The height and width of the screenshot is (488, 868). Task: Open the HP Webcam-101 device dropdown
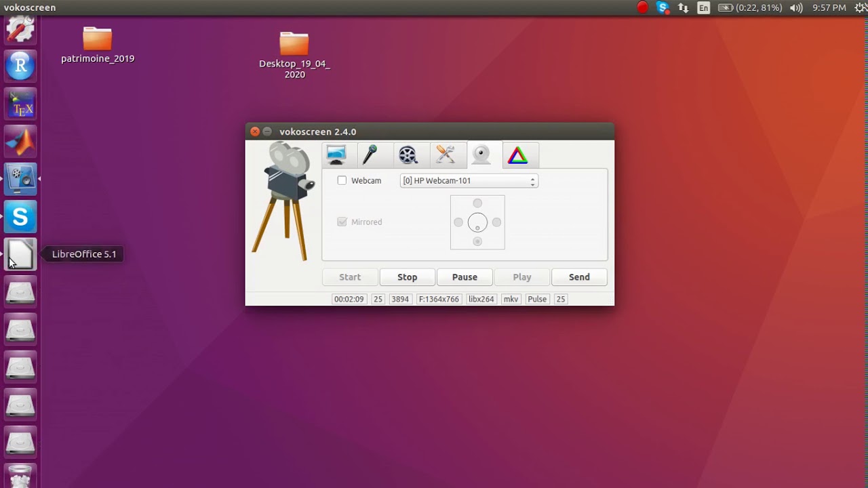pos(469,181)
